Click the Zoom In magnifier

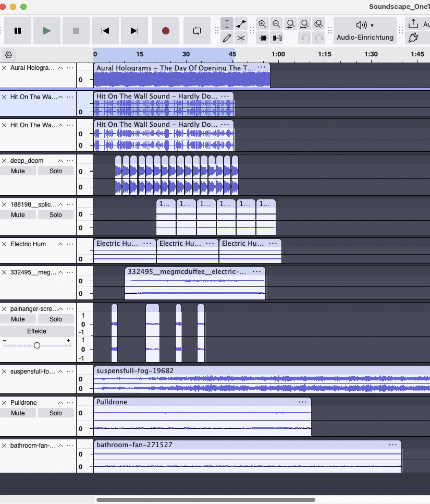[262, 24]
